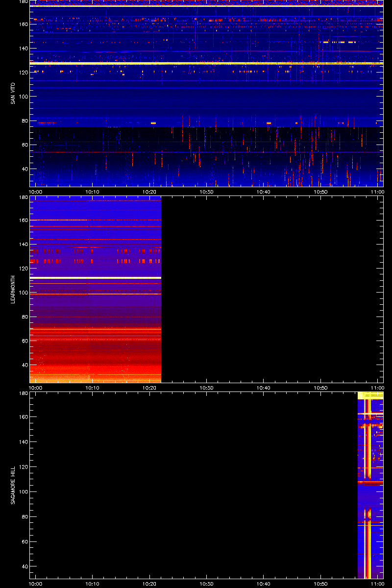Click the 140 label on Sagamore Hill axis
This screenshot has height=588, width=392.
point(23,442)
